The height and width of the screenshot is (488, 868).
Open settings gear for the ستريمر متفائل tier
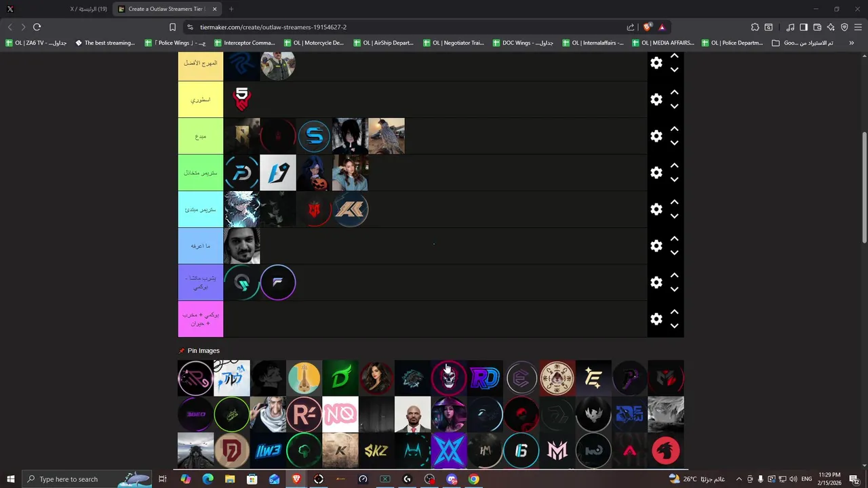[x=656, y=172]
